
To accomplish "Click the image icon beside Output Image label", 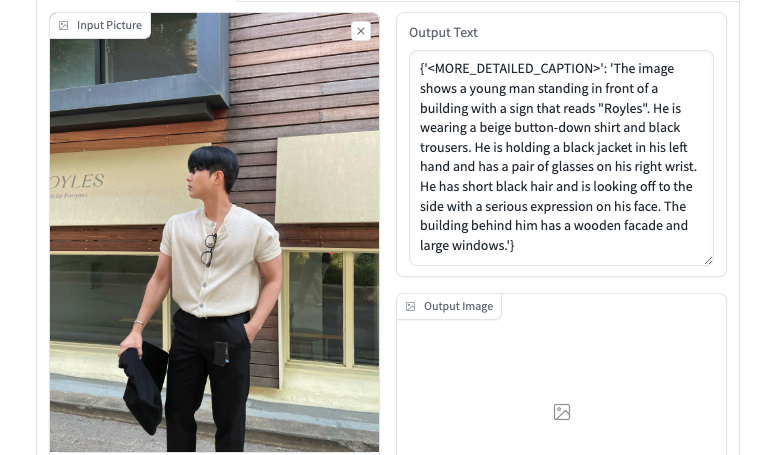I will tap(410, 307).
